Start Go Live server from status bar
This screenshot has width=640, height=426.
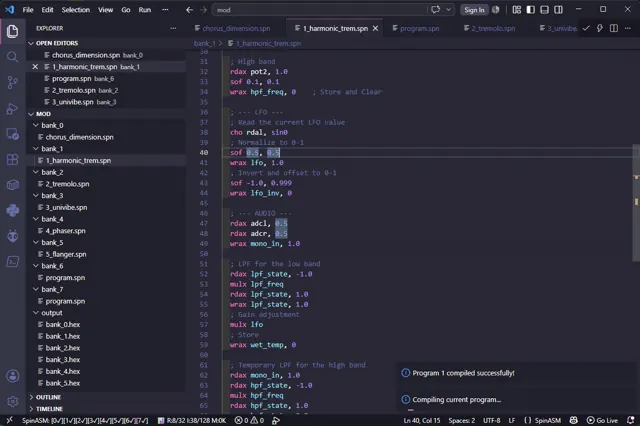[x=602, y=420]
